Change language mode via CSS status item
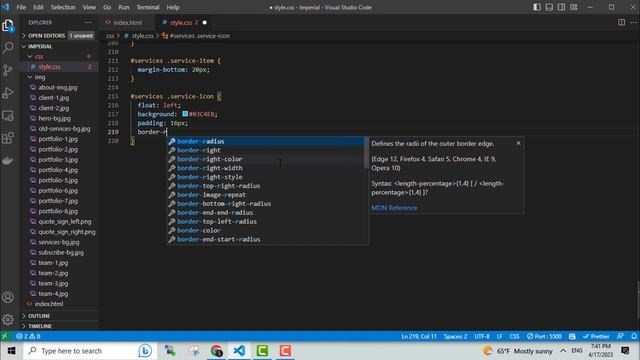Image resolution: width=640 pixels, height=360 pixels. pos(514,336)
